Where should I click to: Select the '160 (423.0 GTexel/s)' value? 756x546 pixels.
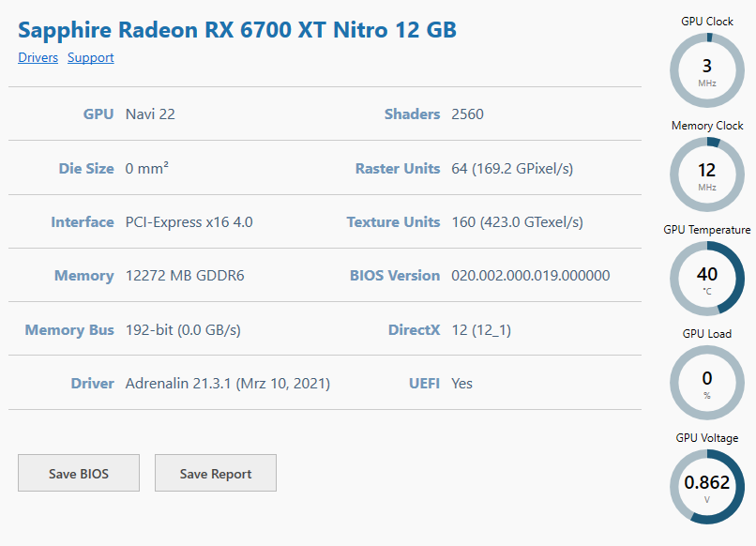click(x=517, y=222)
